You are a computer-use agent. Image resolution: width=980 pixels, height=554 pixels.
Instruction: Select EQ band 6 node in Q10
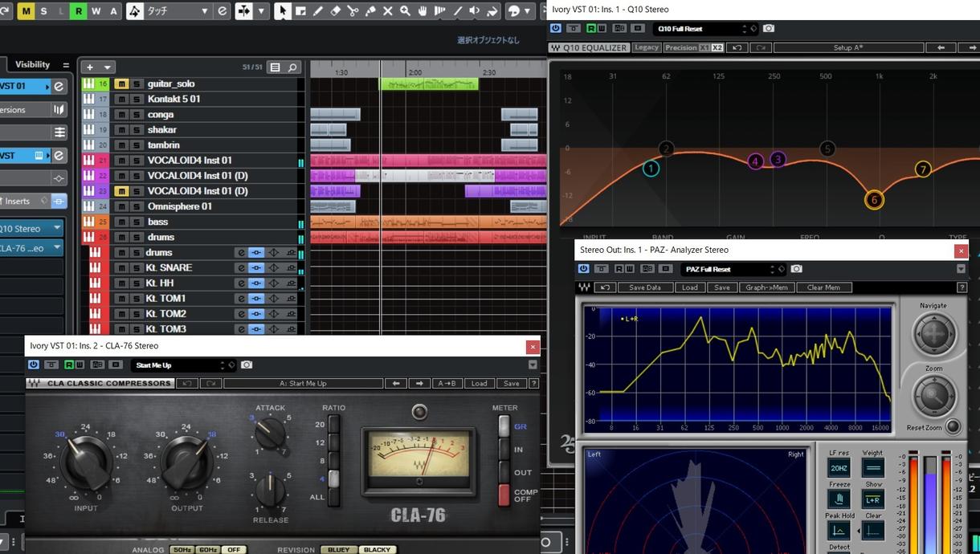pos(874,200)
